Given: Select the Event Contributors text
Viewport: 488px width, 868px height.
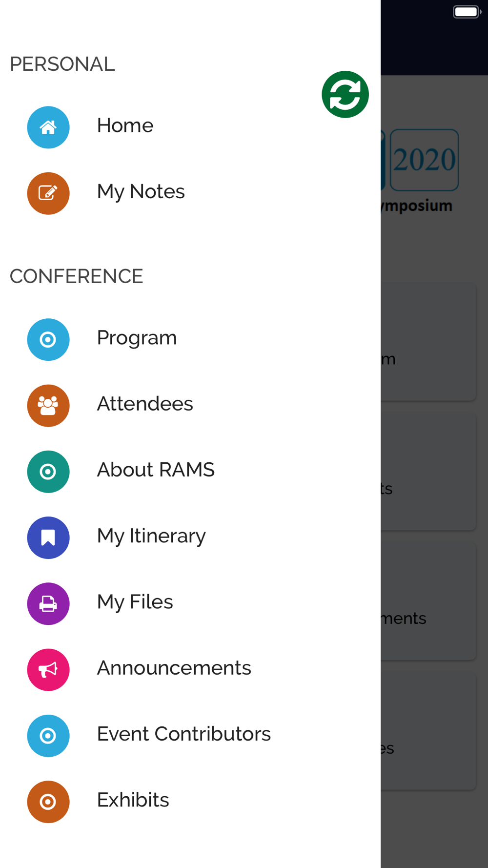Looking at the screenshot, I should 183,734.
